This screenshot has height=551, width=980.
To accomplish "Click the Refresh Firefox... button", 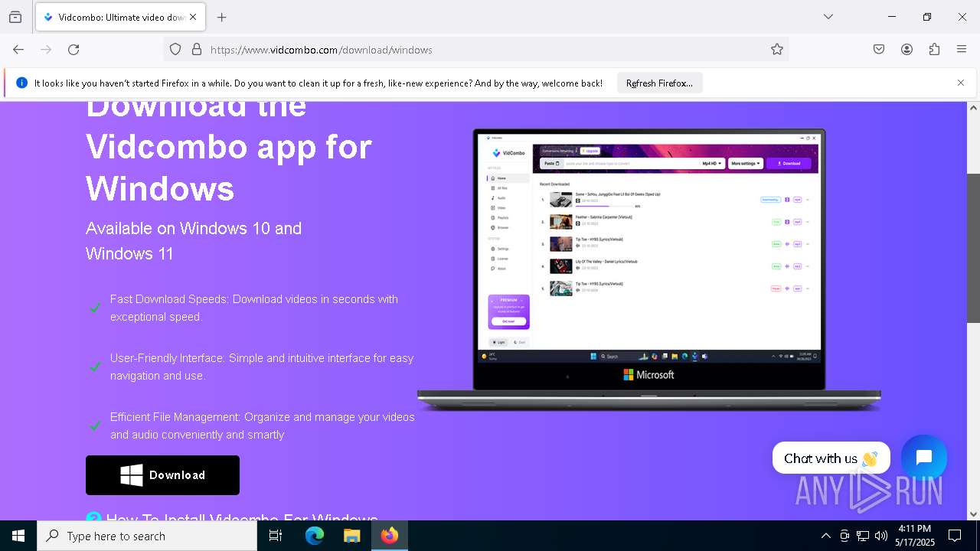I will tap(659, 83).
